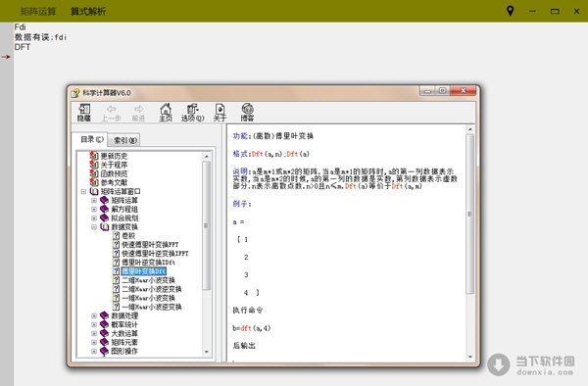Click the purple book icon of 拟合规划
This screenshot has width=588, height=386.
click(x=104, y=218)
